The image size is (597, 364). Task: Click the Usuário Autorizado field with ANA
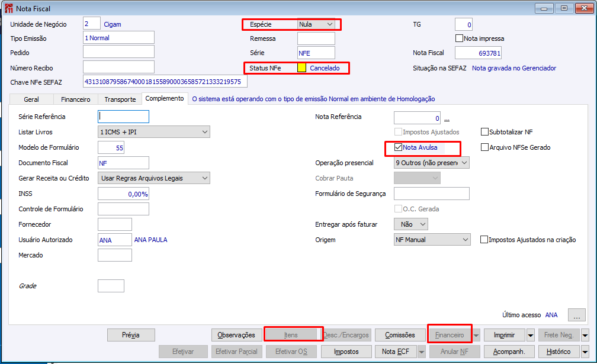[x=115, y=240]
